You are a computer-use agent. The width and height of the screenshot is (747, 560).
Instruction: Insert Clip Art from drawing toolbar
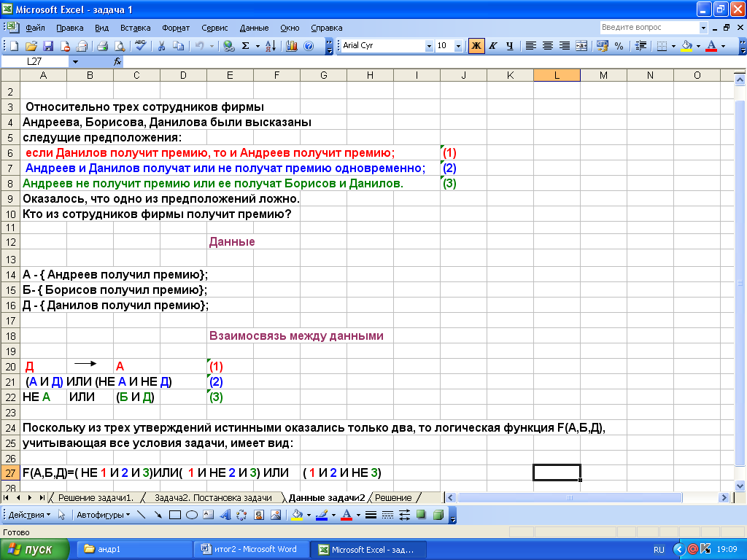[259, 515]
